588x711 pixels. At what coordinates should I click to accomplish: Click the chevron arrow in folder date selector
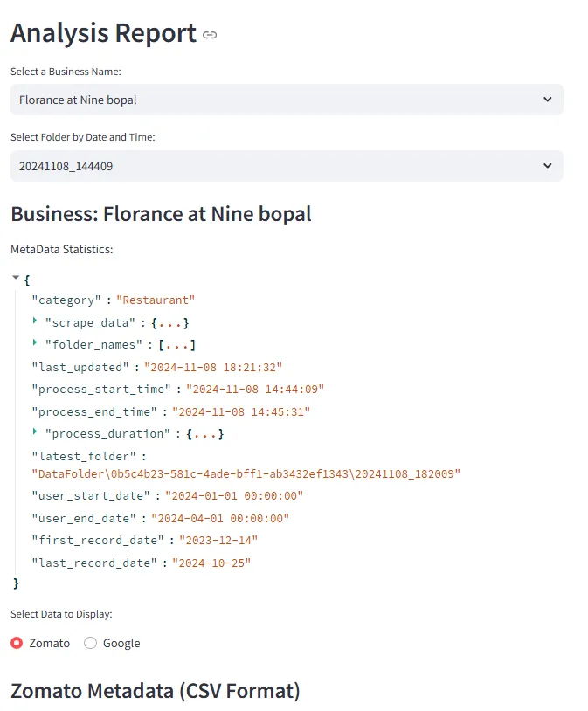547,166
